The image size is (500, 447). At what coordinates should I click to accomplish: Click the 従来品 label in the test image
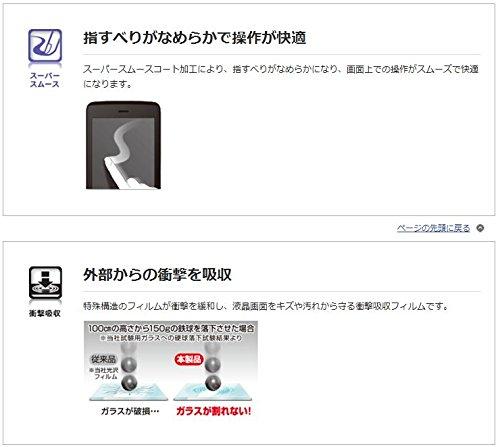click(x=103, y=359)
